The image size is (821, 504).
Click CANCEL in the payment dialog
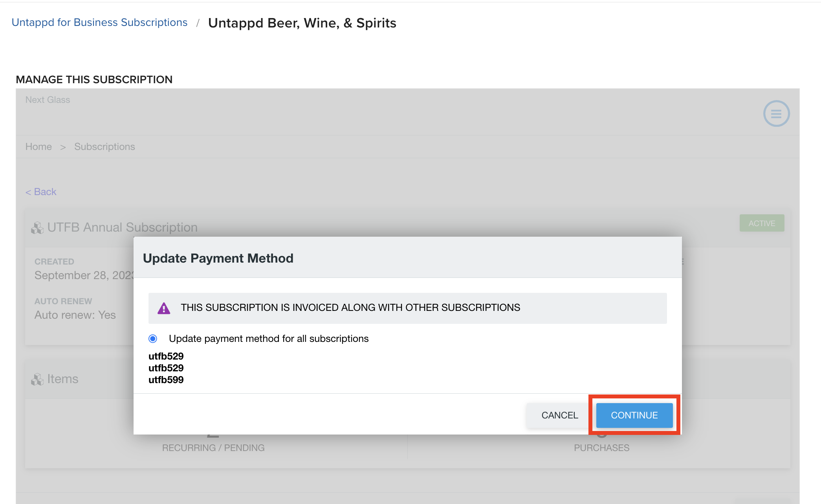tap(560, 415)
